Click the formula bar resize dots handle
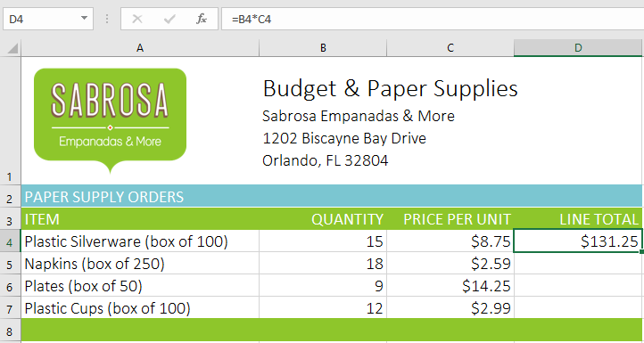The width and height of the screenshot is (644, 343). pyautogui.click(x=107, y=19)
